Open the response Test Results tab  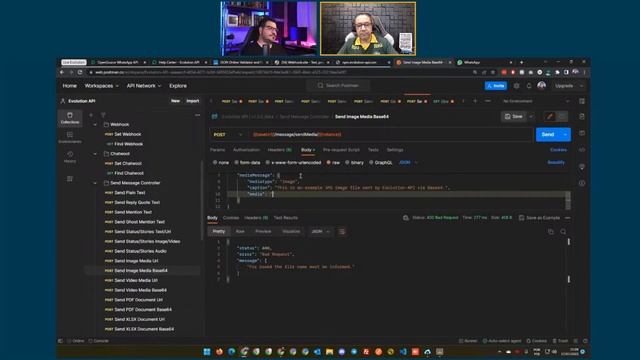coord(286,218)
